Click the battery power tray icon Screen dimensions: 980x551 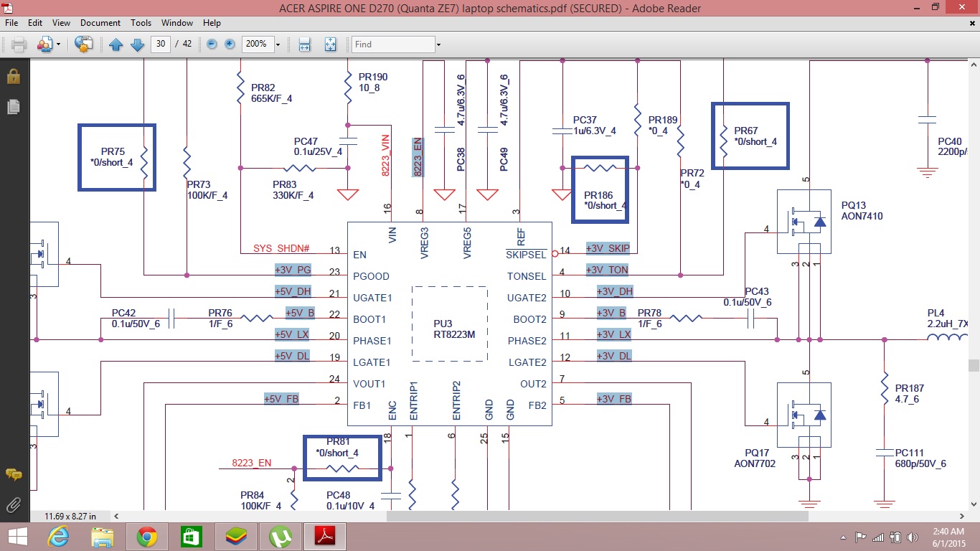click(896, 537)
